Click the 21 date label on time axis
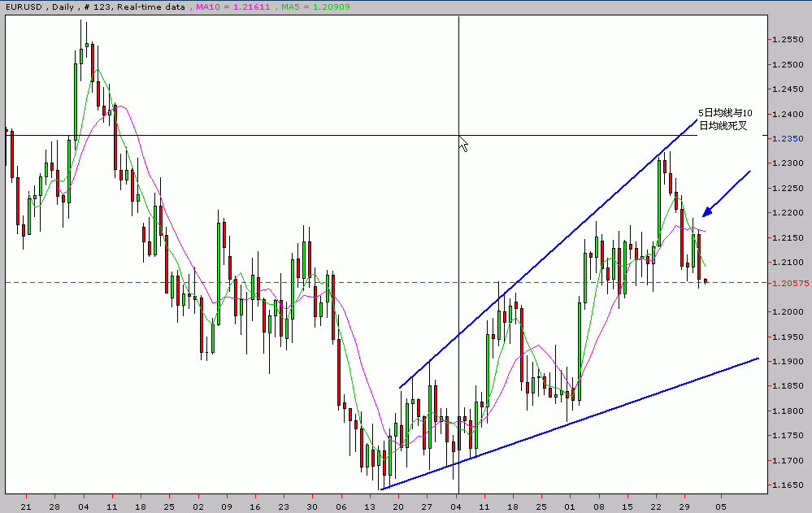 26,506
